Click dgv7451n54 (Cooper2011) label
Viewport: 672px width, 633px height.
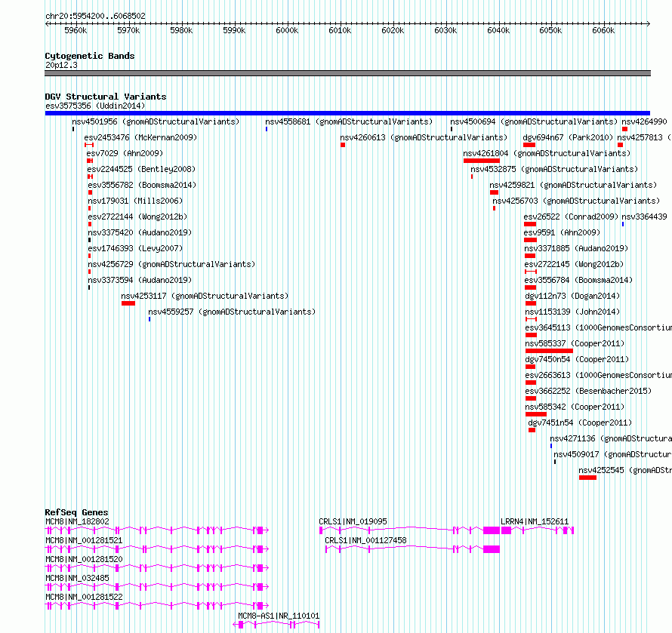[580, 423]
